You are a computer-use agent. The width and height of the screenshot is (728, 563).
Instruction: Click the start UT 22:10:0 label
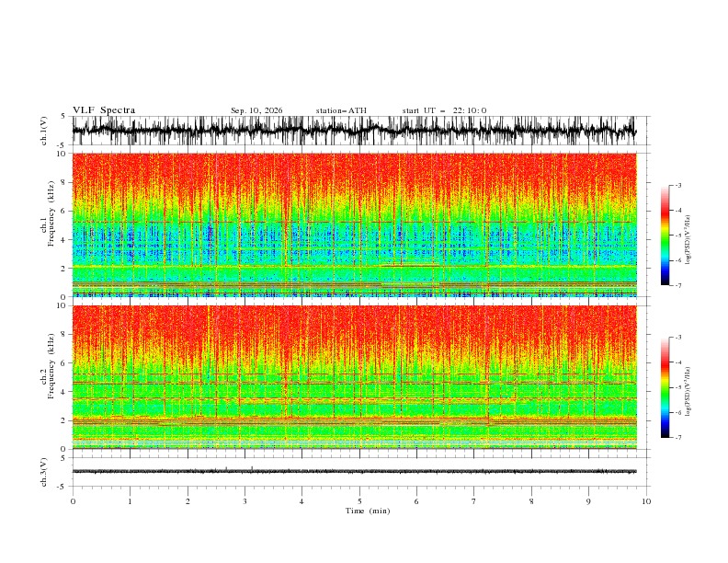click(x=444, y=110)
